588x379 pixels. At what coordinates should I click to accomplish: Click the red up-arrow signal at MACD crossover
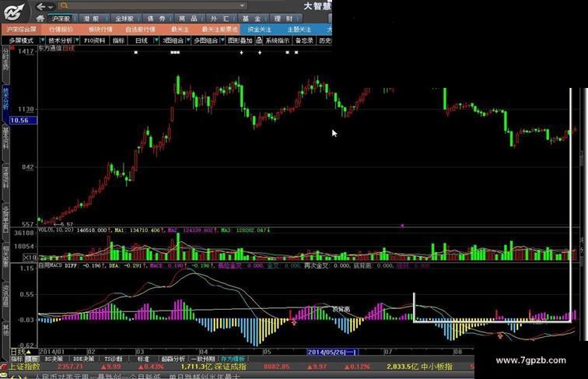point(294,322)
